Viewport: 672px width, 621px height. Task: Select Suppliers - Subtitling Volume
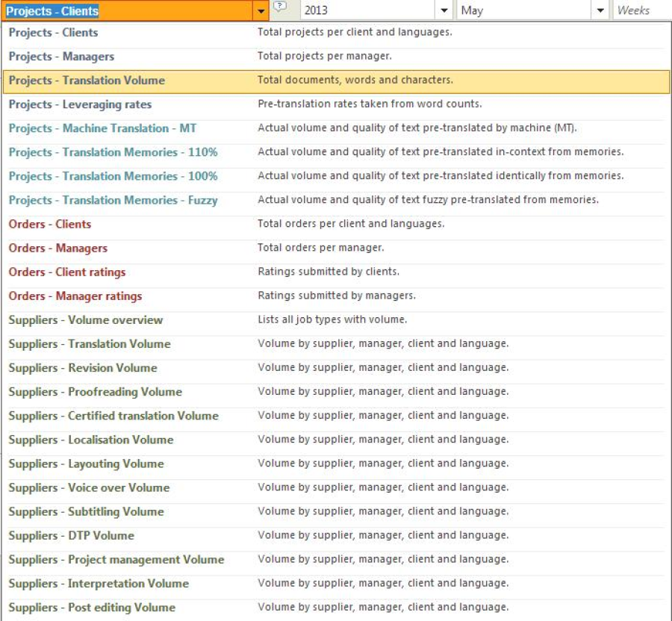click(x=86, y=512)
